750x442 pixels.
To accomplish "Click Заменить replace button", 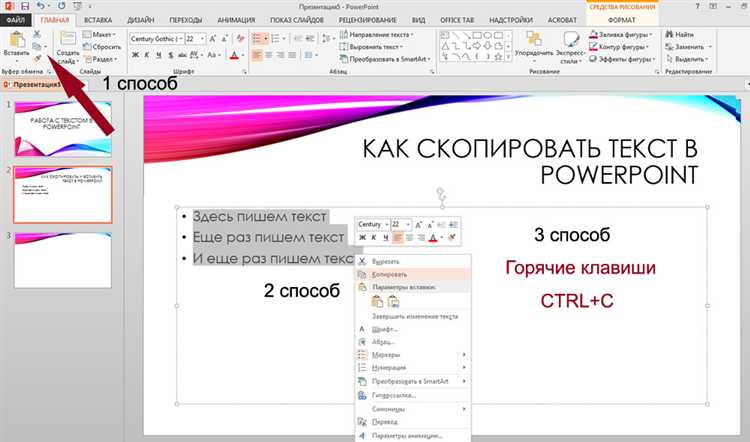I will 689,47.
